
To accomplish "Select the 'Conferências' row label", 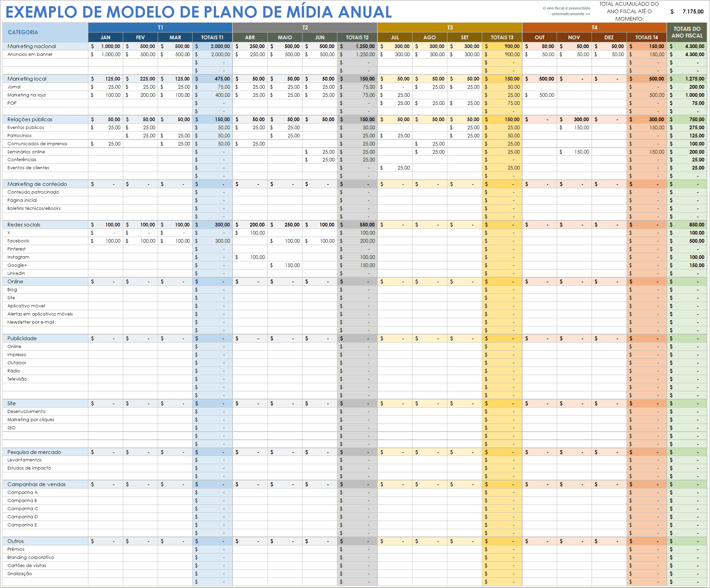I will 22,159.
